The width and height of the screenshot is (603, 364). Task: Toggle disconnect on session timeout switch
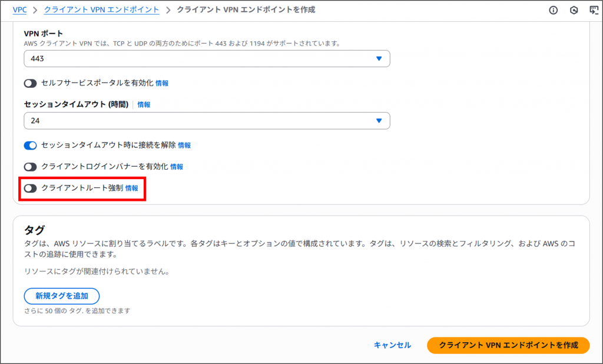pyautogui.click(x=31, y=145)
